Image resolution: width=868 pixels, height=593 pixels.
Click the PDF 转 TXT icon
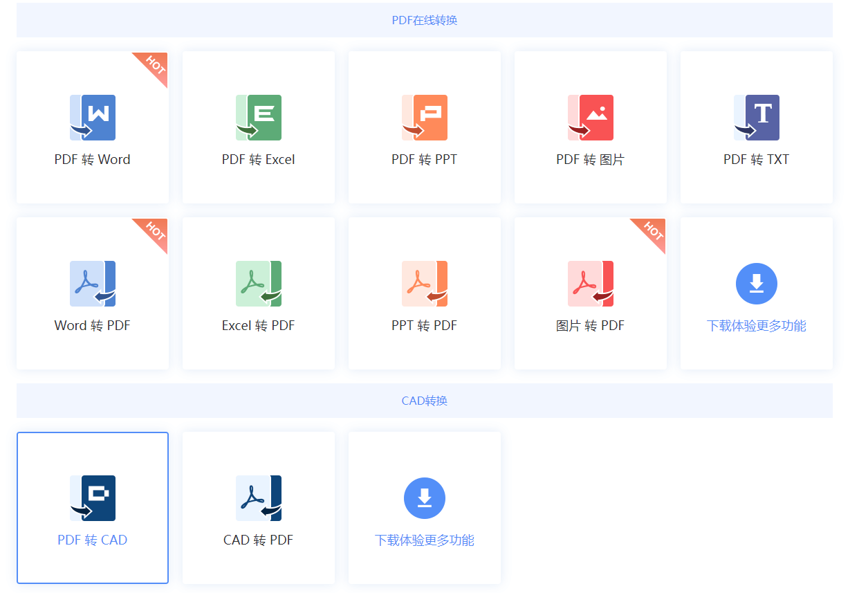(x=757, y=118)
